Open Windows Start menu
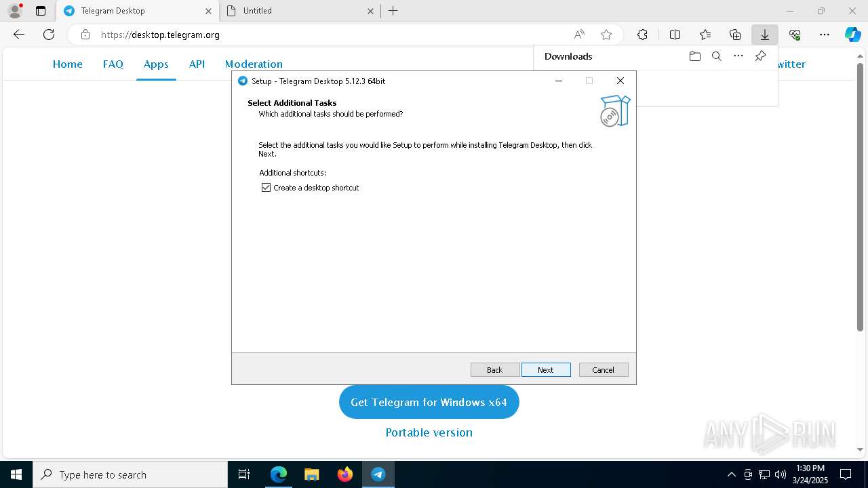Image resolution: width=868 pixels, height=488 pixels. 16,474
